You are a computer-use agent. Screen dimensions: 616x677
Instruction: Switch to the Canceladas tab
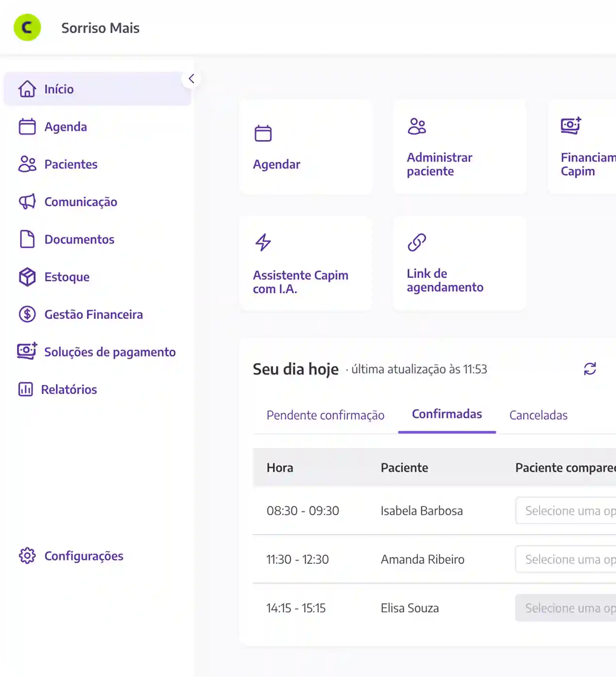[538, 416]
